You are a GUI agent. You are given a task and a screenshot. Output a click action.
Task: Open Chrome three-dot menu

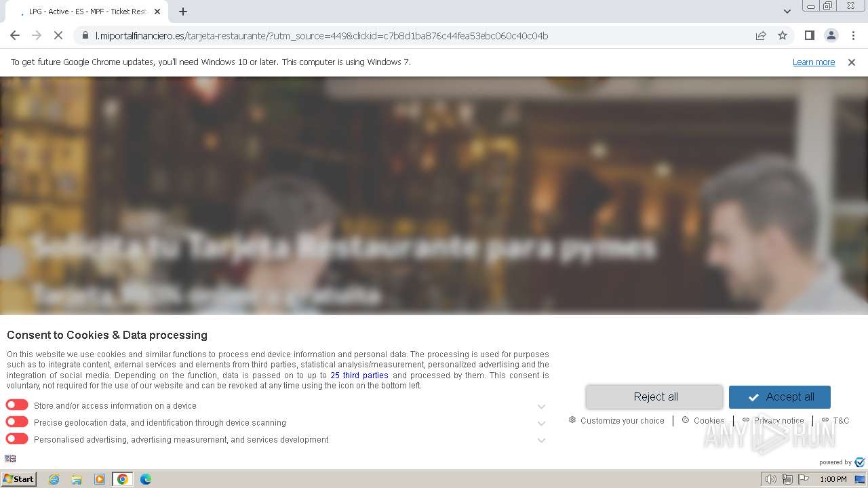pyautogui.click(x=853, y=36)
